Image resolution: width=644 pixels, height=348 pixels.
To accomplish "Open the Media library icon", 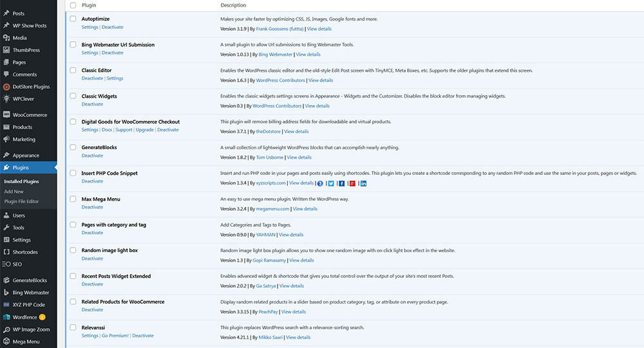I will coord(6,38).
